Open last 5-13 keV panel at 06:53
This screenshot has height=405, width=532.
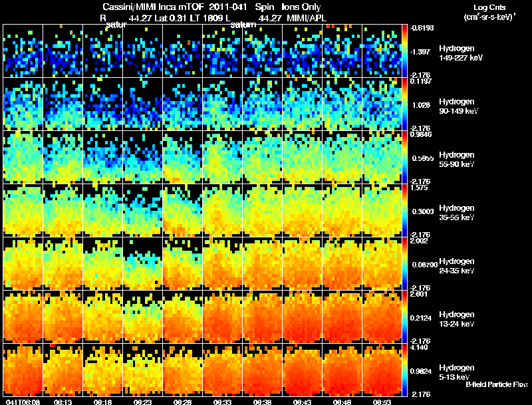click(x=382, y=370)
